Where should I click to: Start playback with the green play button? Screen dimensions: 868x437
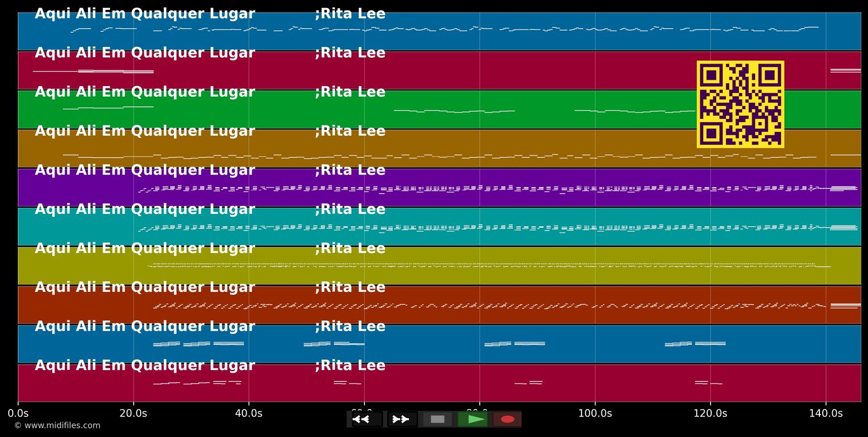(473, 419)
